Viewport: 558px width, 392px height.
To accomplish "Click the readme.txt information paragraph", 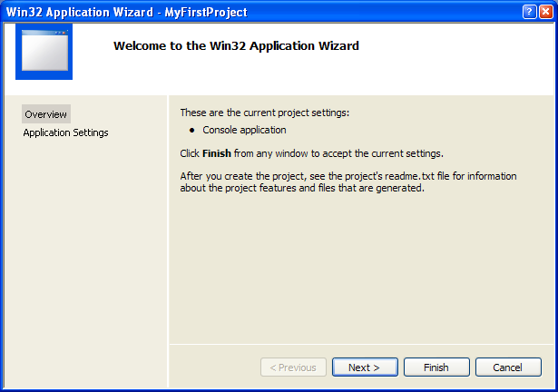I will [348, 182].
